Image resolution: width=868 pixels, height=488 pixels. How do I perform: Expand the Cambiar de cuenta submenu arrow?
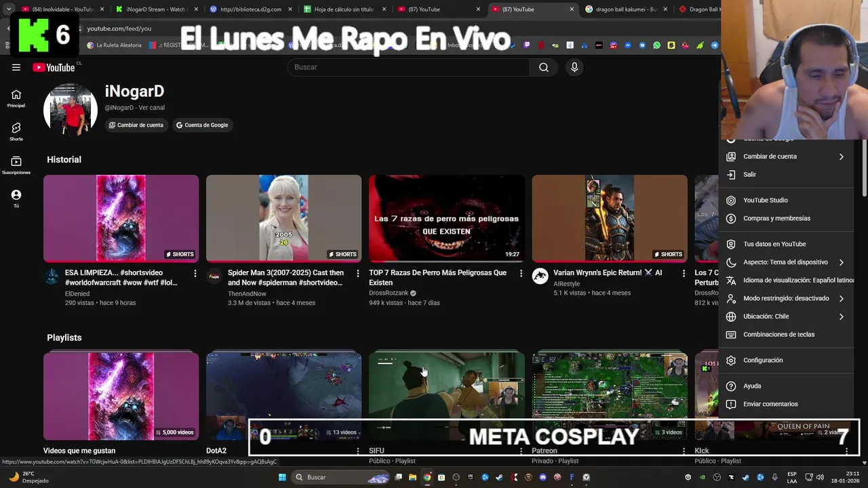(x=842, y=157)
